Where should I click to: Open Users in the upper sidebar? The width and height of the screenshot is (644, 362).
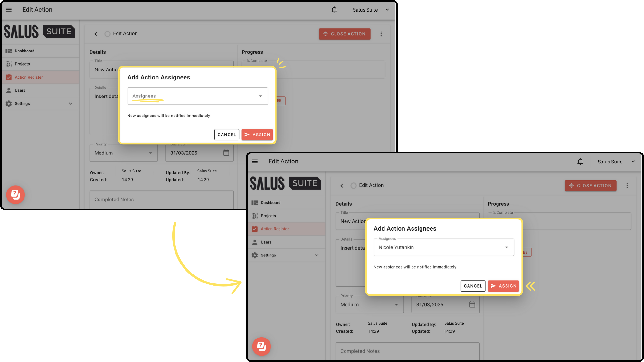(20, 90)
